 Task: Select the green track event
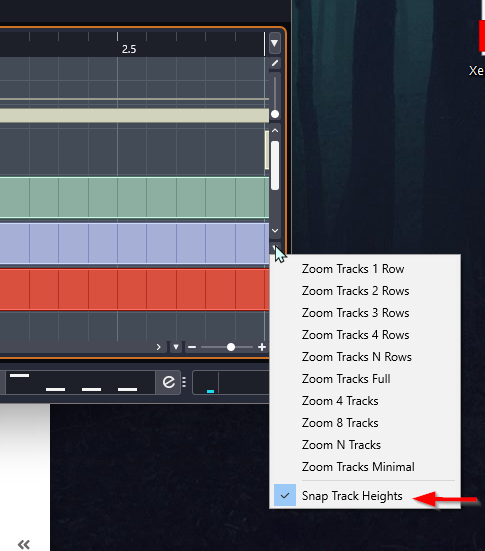(x=134, y=197)
